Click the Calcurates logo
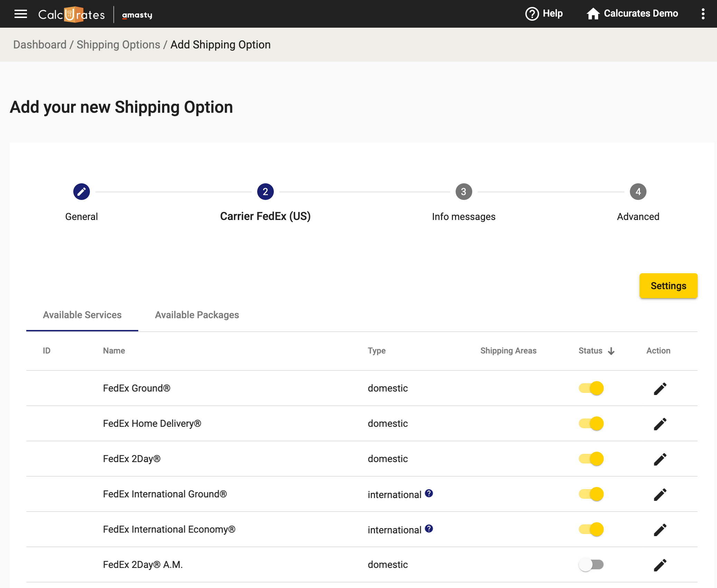Viewport: 717px width, 588px height. pos(72,15)
